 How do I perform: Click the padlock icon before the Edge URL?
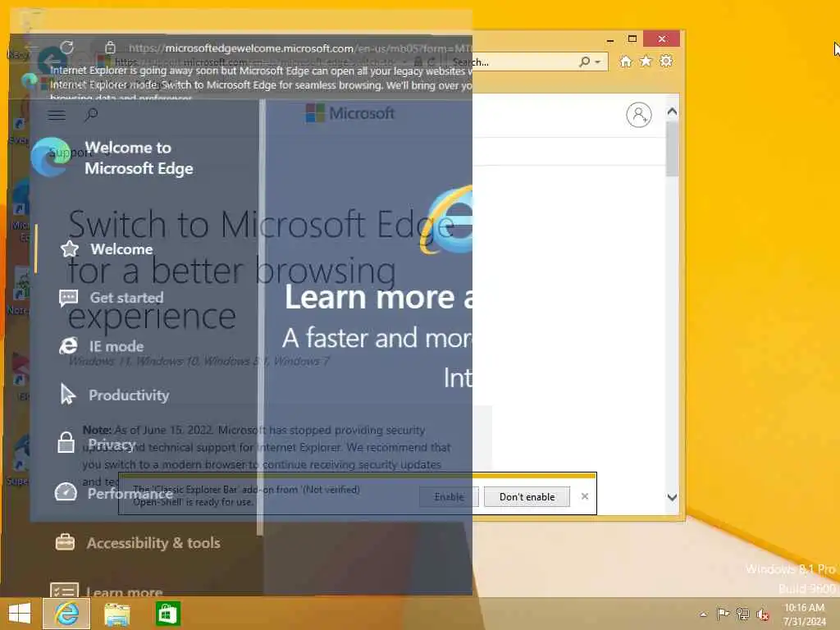tap(110, 48)
